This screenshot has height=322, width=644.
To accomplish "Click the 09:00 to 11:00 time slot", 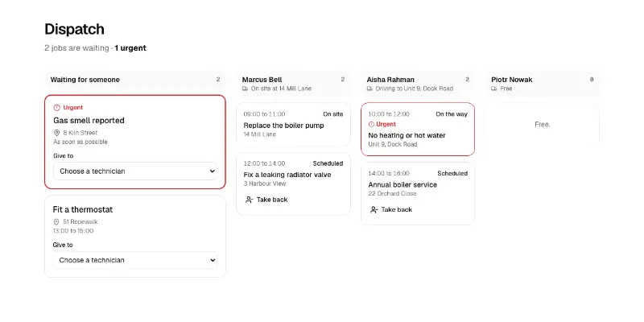I will (x=264, y=114).
